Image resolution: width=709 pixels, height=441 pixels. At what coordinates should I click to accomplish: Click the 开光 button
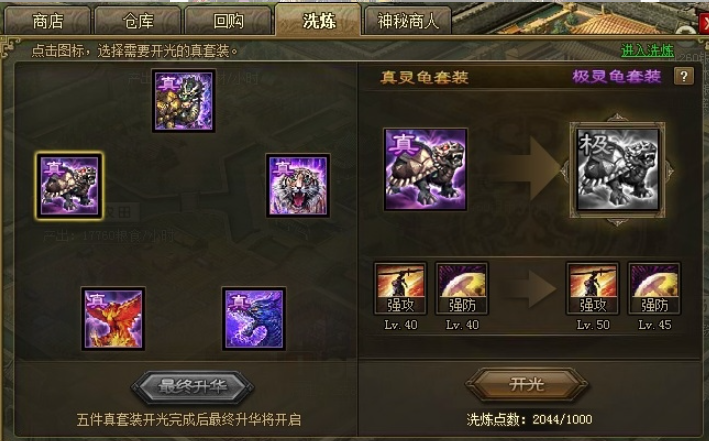527,384
